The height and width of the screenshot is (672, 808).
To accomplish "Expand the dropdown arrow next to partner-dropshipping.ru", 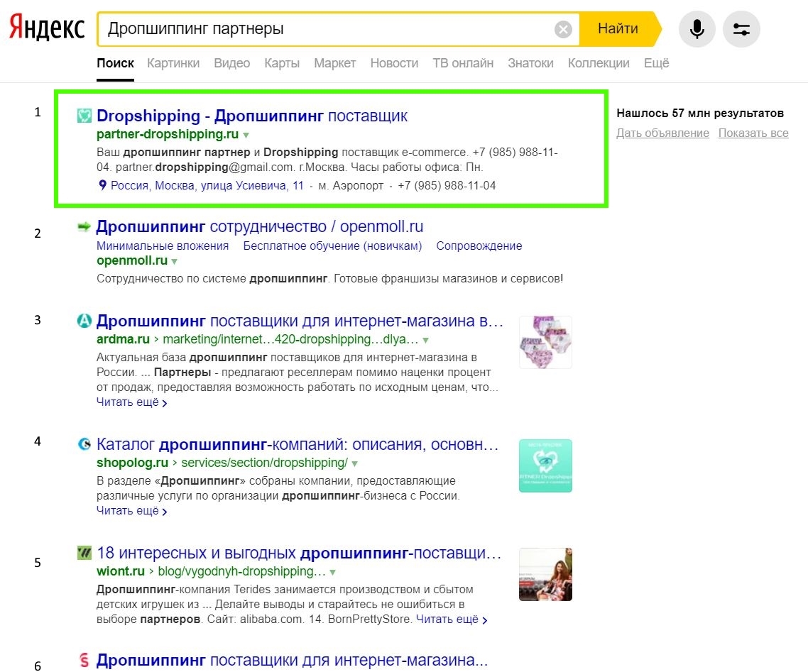I will (x=246, y=134).
